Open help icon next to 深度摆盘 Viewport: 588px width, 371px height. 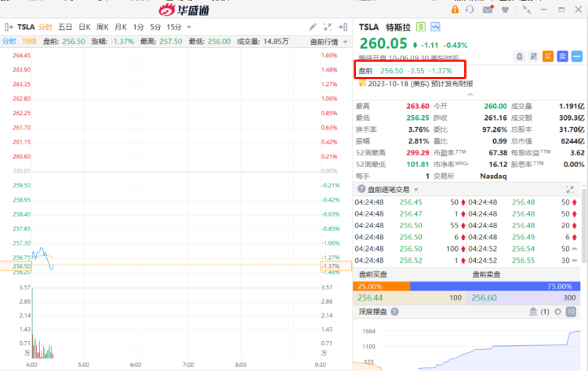click(x=394, y=311)
